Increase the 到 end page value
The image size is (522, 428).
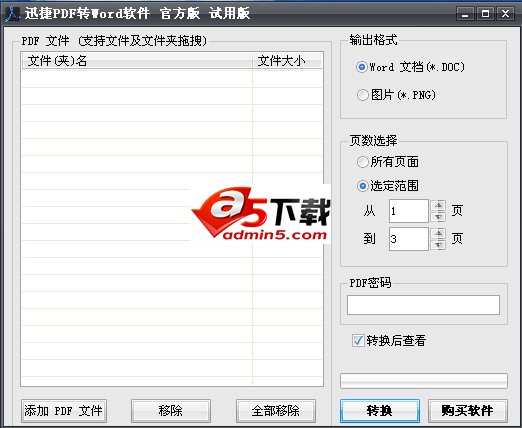click(x=438, y=233)
